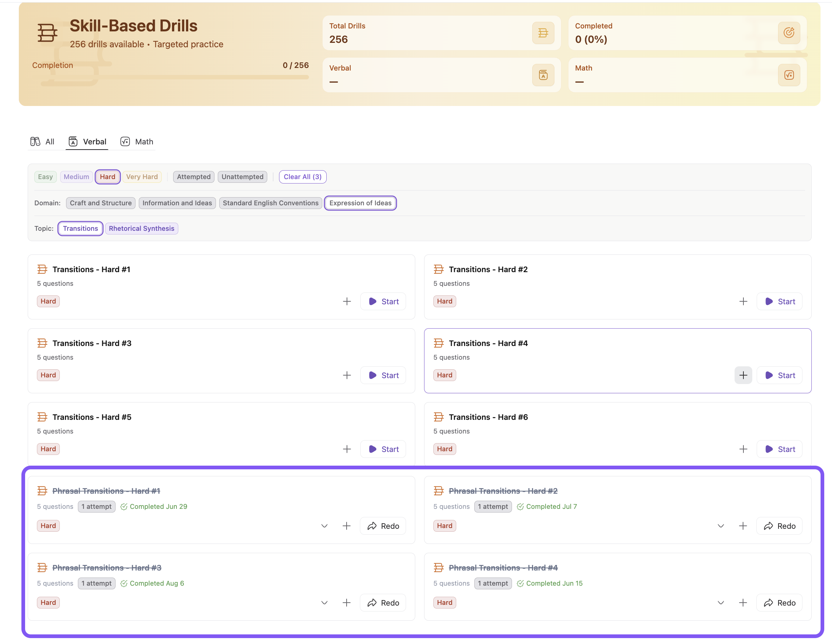This screenshot has width=832, height=644.
Task: Click the Completed target icon
Action: pos(788,33)
